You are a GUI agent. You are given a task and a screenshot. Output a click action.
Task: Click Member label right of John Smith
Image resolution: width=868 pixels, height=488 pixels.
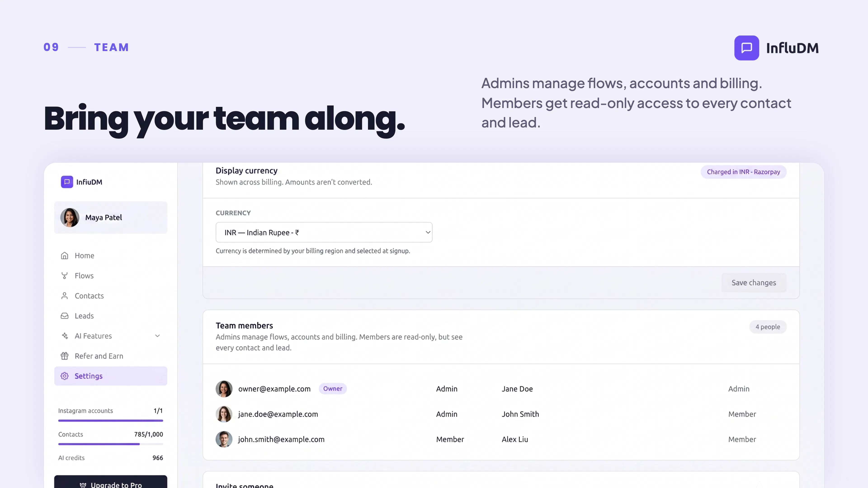[x=742, y=414]
